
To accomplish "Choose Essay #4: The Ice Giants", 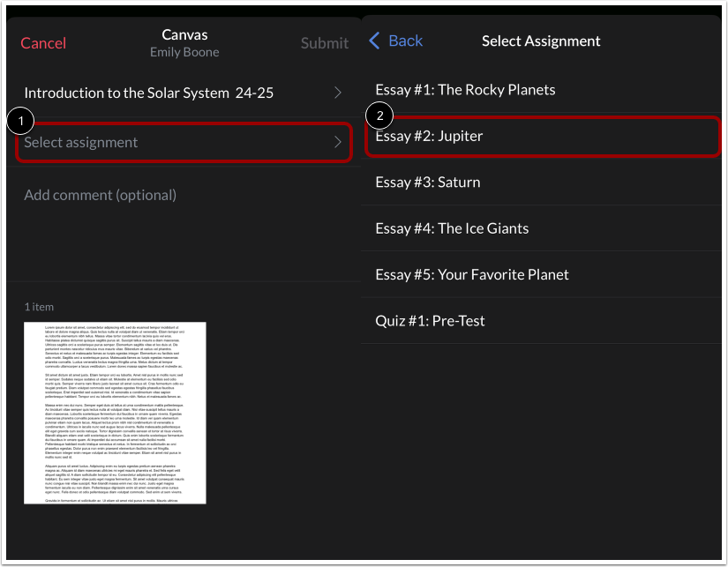I will pos(452,228).
